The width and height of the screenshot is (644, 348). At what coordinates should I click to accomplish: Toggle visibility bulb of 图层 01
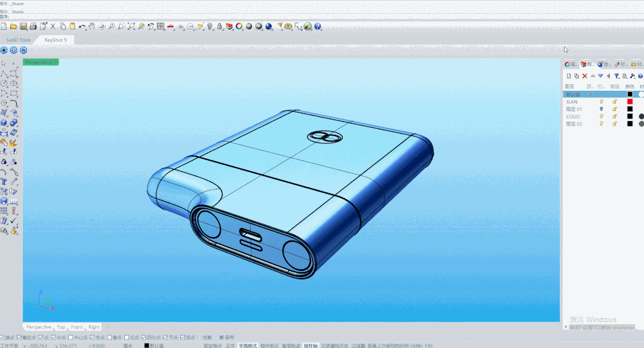[601, 109]
